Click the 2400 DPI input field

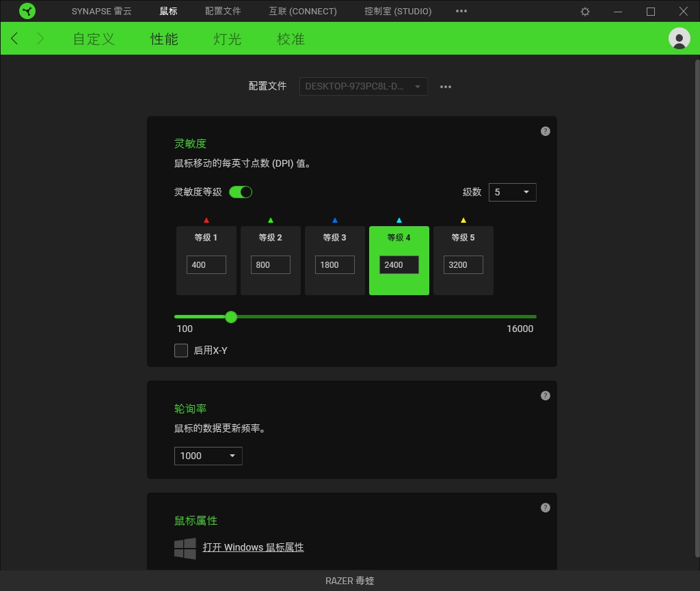(399, 264)
